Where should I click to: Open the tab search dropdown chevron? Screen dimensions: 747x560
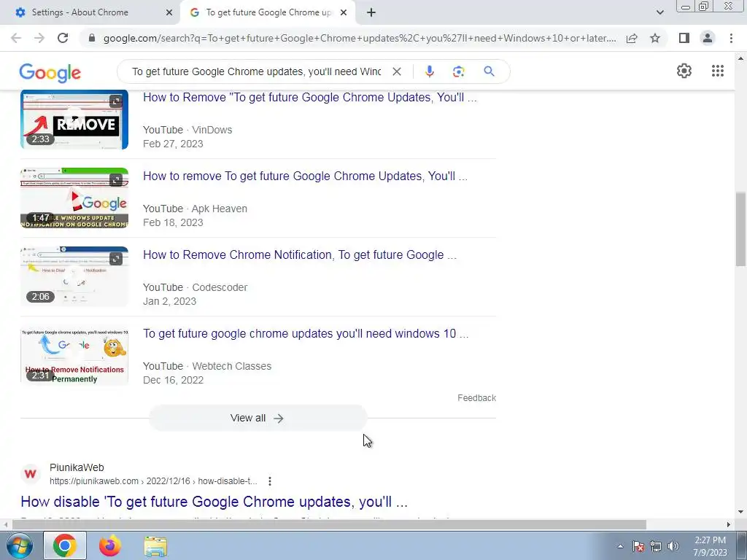[x=659, y=12]
